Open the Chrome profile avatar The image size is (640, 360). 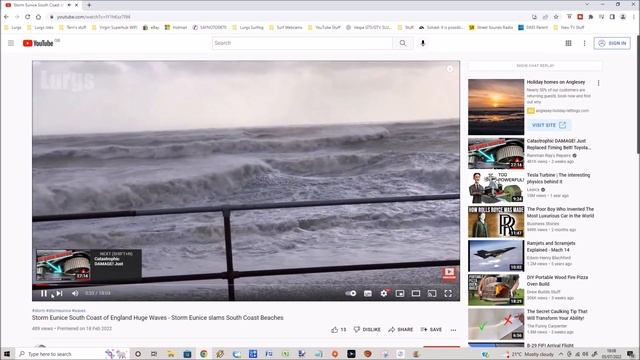pyautogui.click(x=623, y=17)
